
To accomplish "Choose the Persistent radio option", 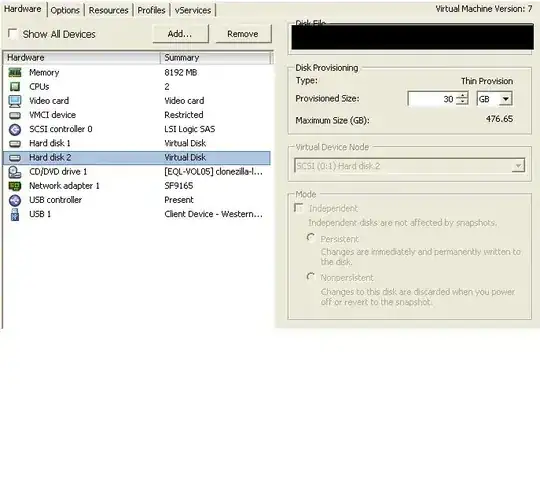I will (x=311, y=238).
